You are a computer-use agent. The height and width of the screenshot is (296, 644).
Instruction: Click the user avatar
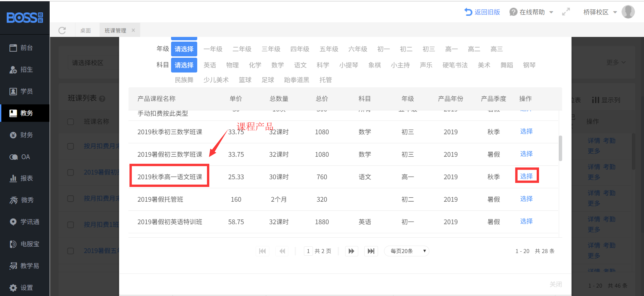(628, 12)
